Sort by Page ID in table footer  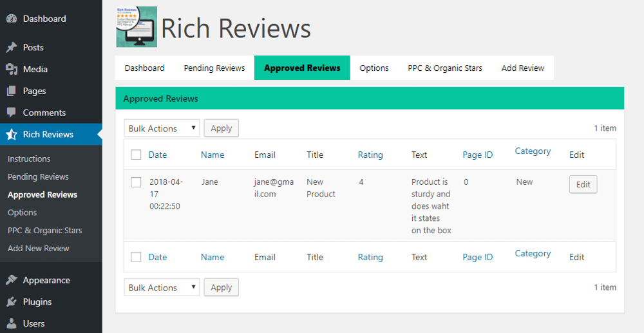tap(478, 257)
